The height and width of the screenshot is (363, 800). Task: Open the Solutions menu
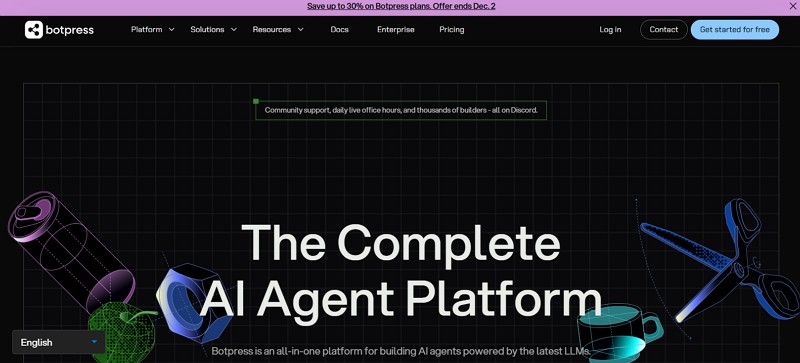coord(207,30)
